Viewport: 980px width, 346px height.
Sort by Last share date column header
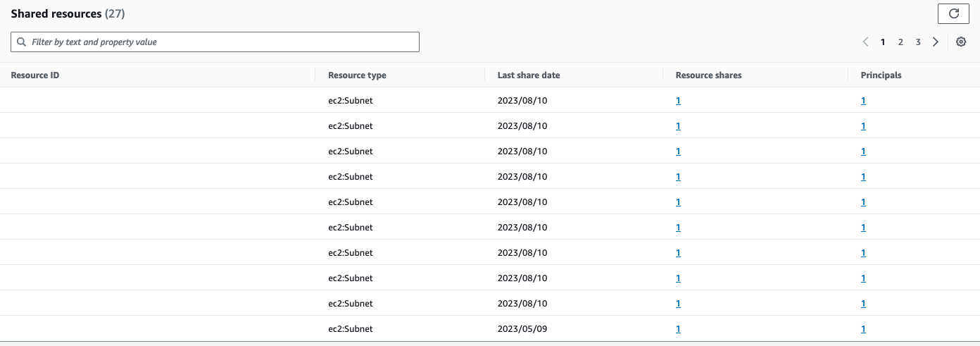(x=529, y=75)
